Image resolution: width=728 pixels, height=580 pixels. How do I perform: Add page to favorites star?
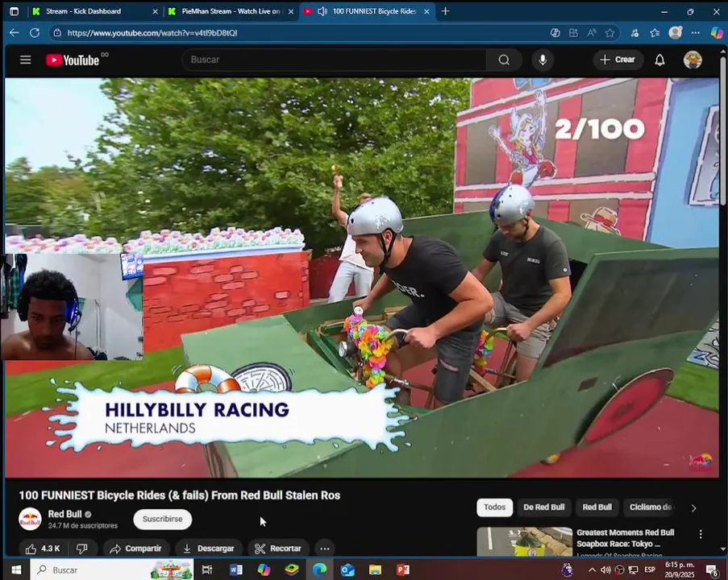pos(609,33)
